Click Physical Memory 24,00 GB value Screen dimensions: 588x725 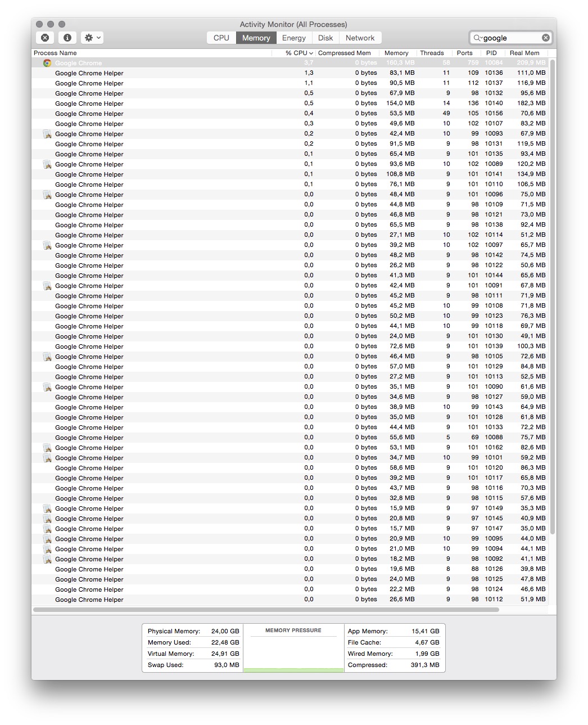[x=225, y=631]
